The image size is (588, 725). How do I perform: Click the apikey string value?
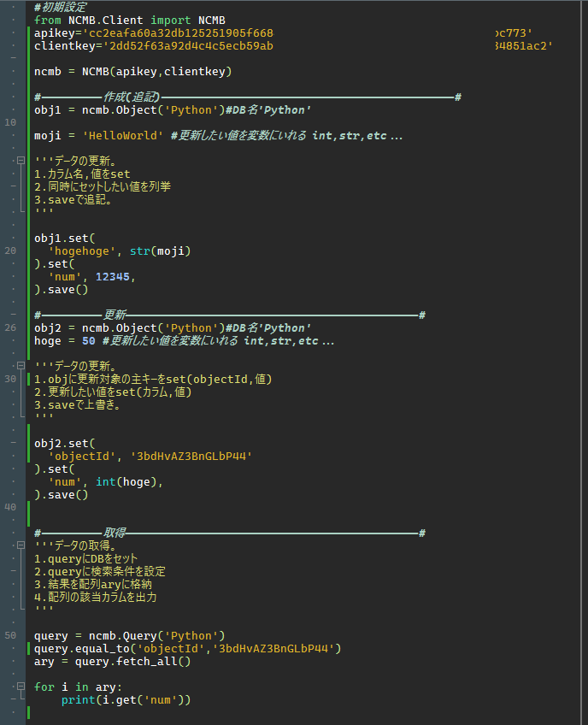[x=308, y=33]
